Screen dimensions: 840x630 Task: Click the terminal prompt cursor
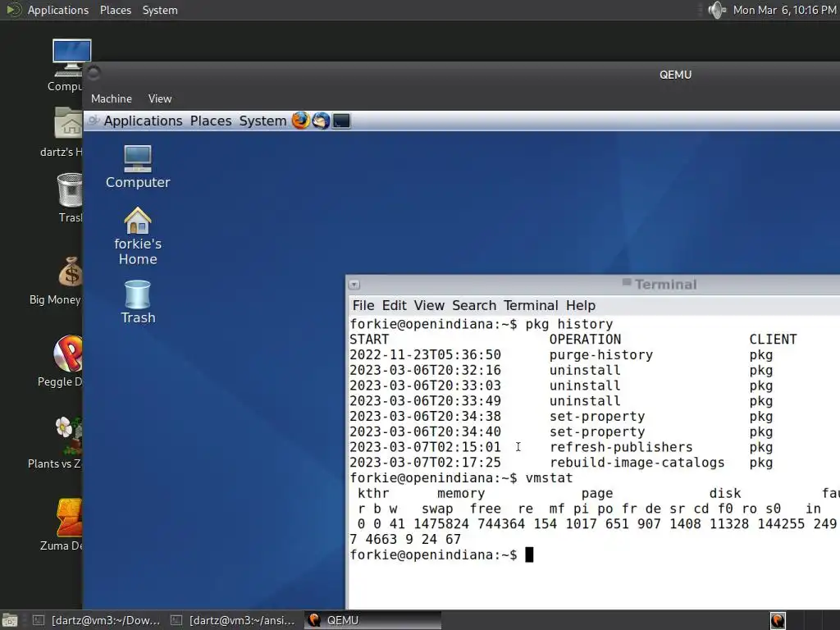click(529, 555)
